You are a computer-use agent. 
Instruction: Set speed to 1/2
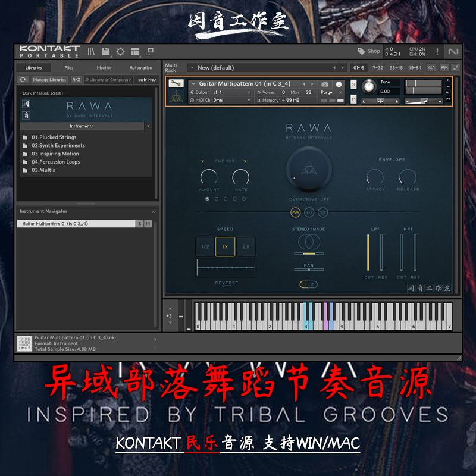click(205, 246)
